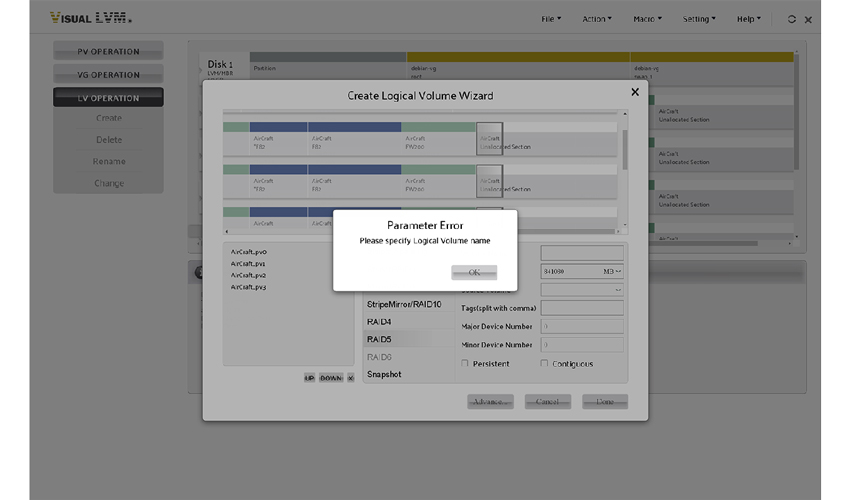850x500 pixels.
Task: Open the Action menu
Action: point(599,19)
